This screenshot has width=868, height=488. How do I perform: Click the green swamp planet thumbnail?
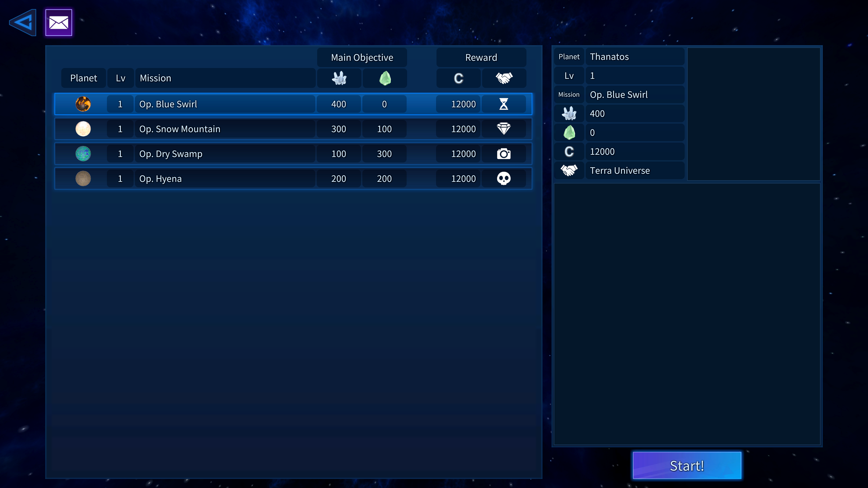pos(83,154)
